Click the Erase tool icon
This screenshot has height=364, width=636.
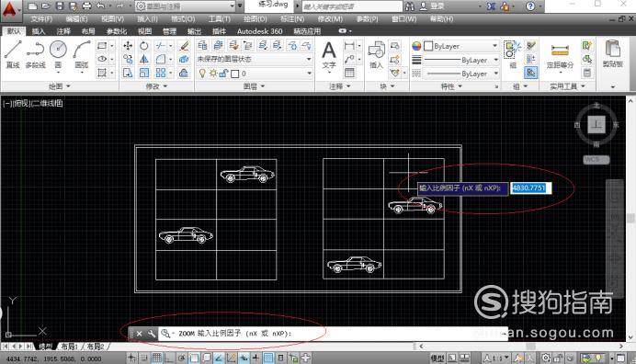click(184, 46)
